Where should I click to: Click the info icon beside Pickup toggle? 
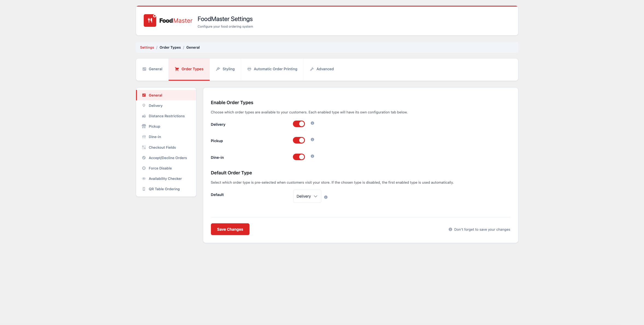(x=312, y=140)
